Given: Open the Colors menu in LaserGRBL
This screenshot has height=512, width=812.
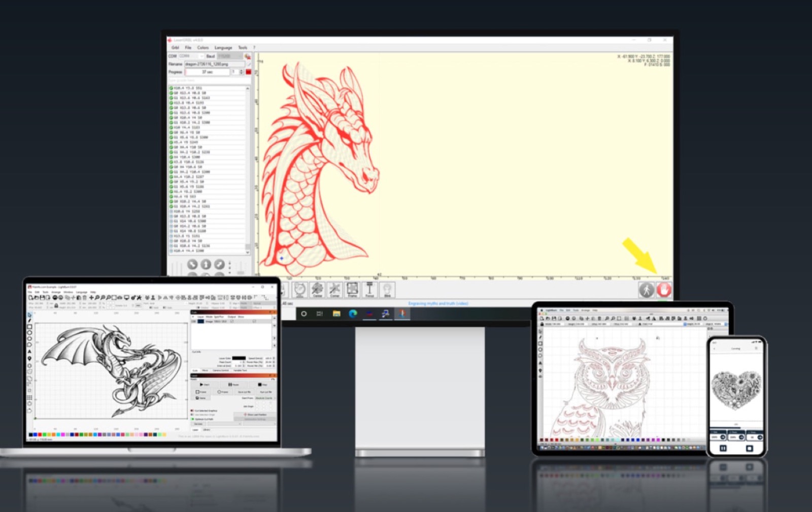Looking at the screenshot, I should point(203,48).
